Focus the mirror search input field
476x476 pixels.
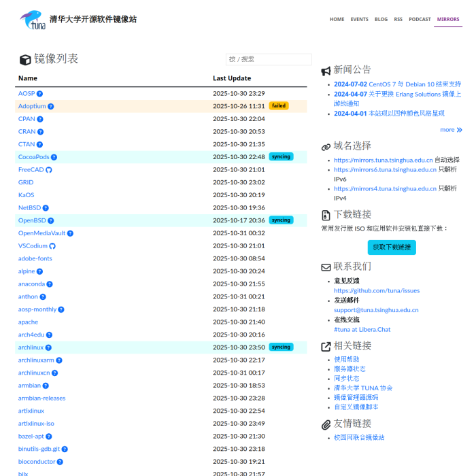(269, 59)
